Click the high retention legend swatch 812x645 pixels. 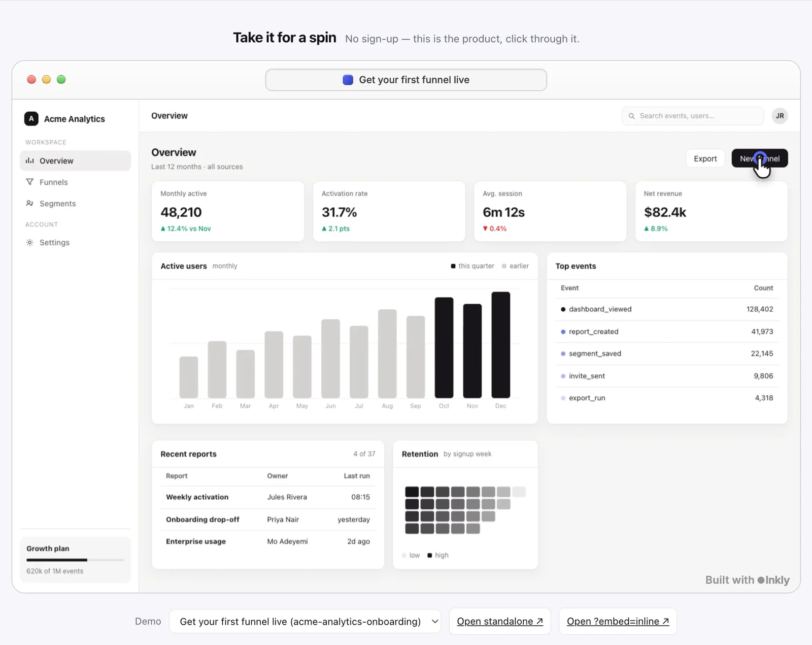pyautogui.click(x=429, y=555)
